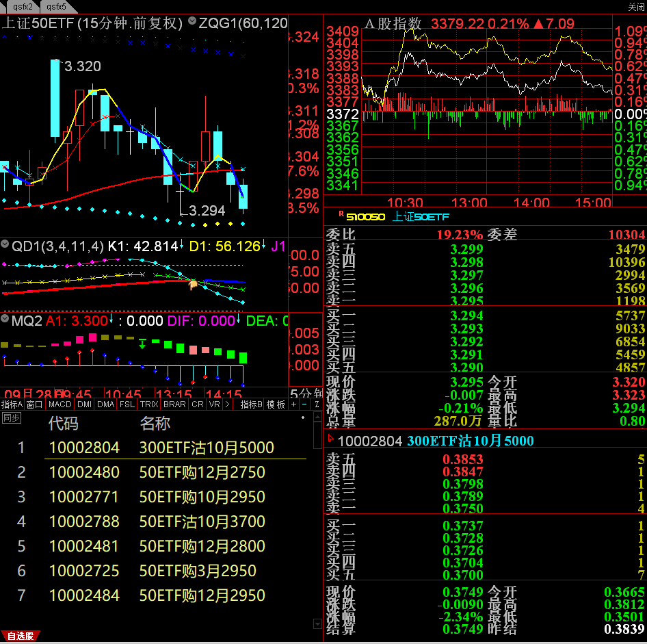Select the 指标B indicator group

point(251,404)
